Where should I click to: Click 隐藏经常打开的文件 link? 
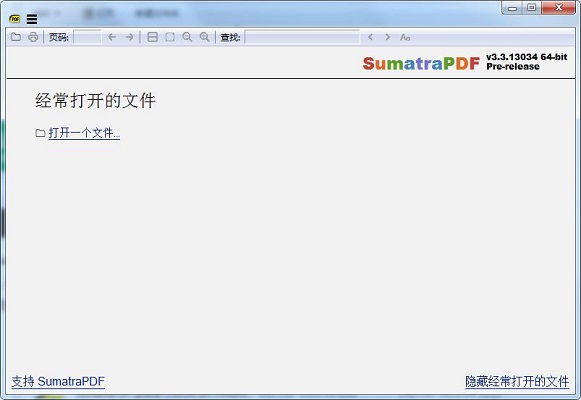coord(517,381)
